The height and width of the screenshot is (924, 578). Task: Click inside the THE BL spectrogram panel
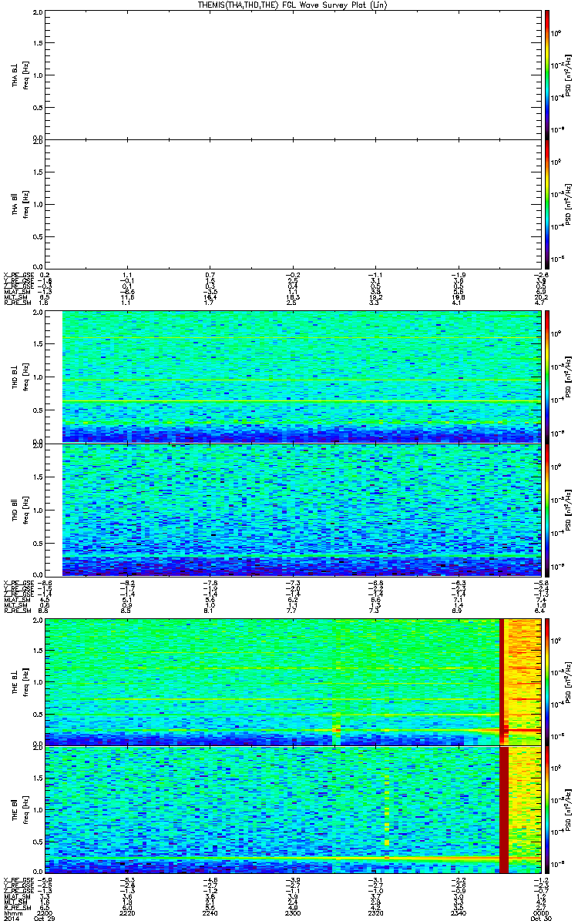coord(294,681)
